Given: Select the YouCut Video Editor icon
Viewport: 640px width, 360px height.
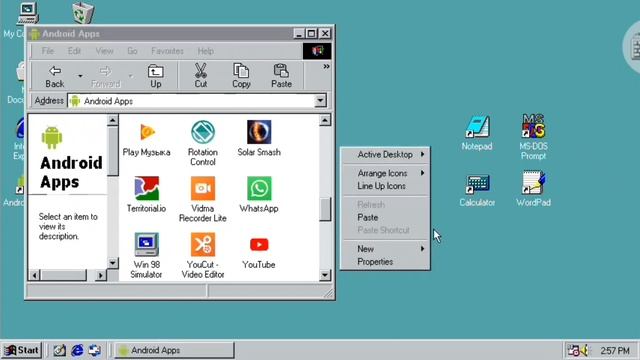Looking at the screenshot, I should (x=203, y=244).
